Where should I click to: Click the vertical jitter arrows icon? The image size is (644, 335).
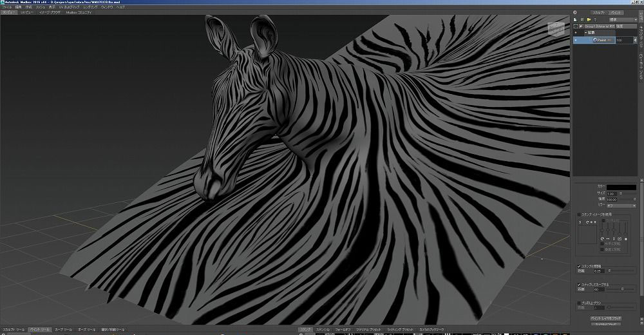click(614, 239)
